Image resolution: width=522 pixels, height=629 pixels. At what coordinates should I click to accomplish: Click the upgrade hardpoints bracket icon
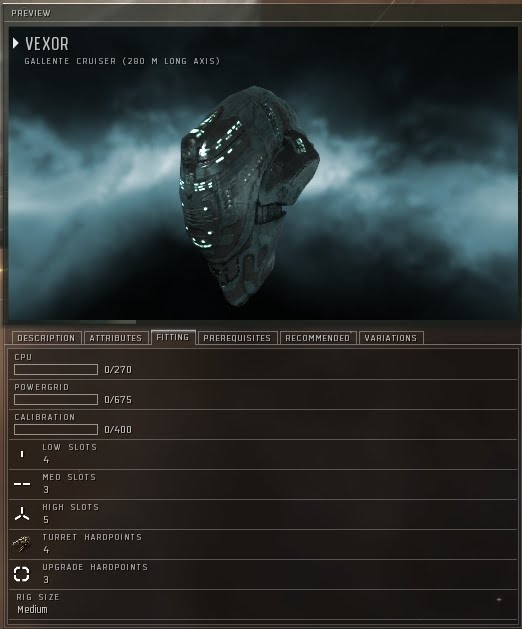coord(22,574)
